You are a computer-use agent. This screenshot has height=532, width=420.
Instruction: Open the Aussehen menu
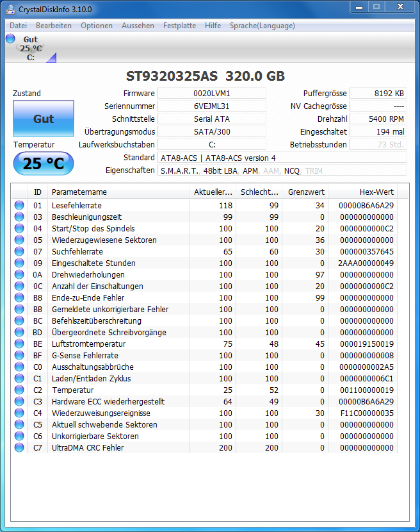[x=138, y=26]
